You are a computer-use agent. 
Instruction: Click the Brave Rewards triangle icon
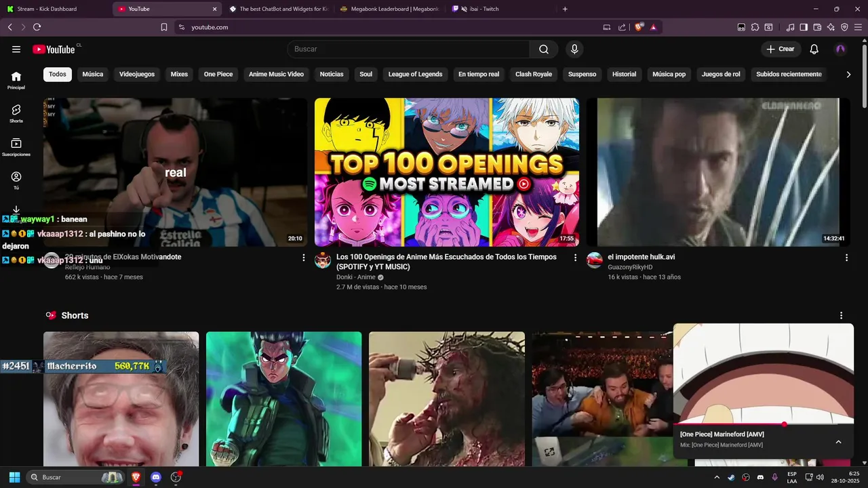(x=653, y=27)
